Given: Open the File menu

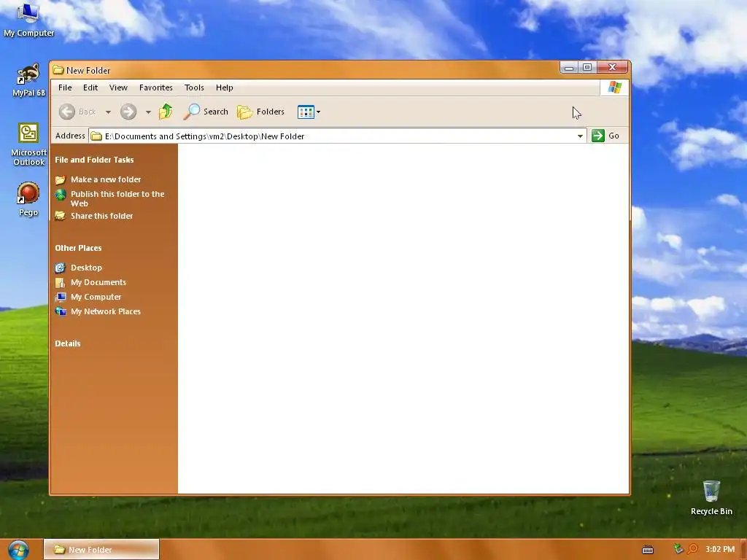Looking at the screenshot, I should tap(65, 87).
